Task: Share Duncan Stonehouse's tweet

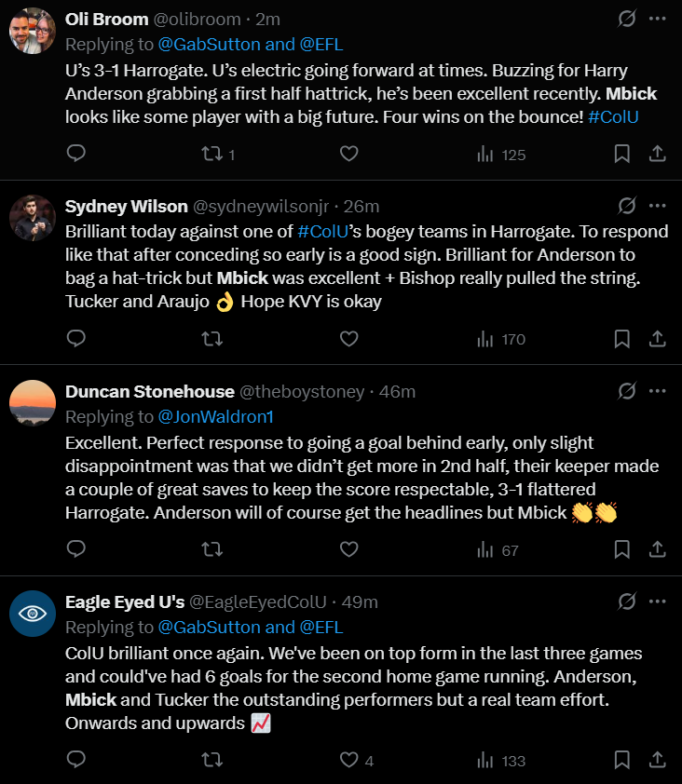Action: pyautogui.click(x=657, y=549)
